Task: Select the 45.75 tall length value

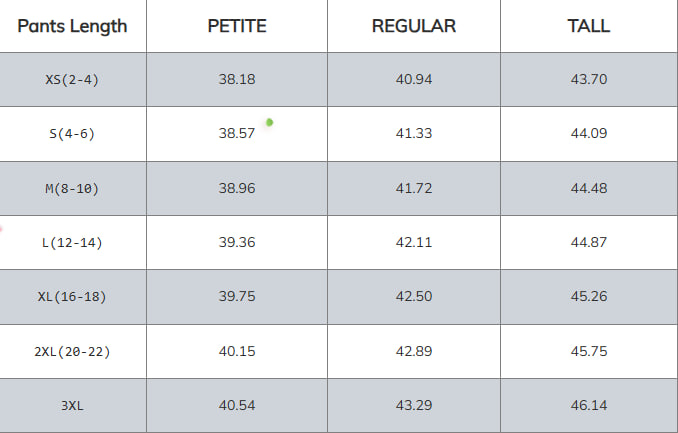Action: click(x=588, y=351)
